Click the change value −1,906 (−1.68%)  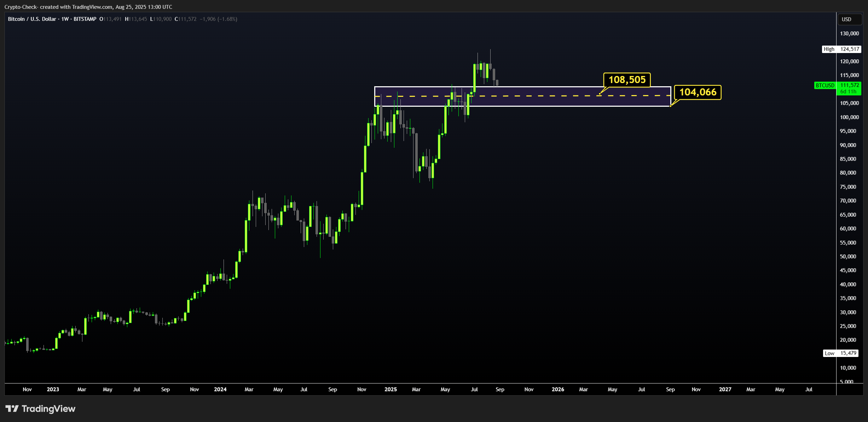(x=219, y=19)
